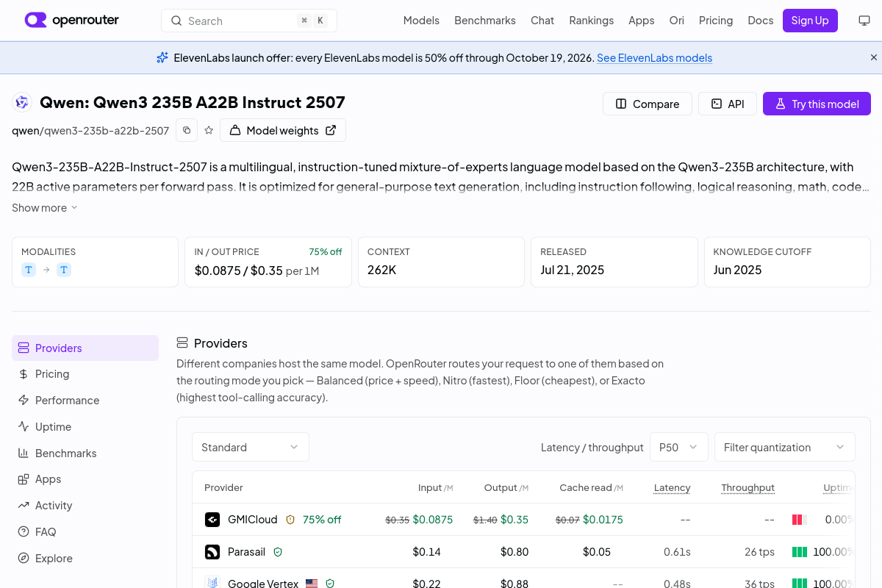Open the Parasail provider name

[246, 552]
